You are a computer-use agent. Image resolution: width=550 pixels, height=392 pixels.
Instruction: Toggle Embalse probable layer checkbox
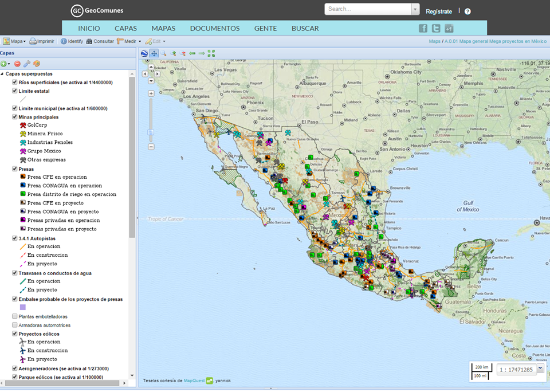[14, 299]
